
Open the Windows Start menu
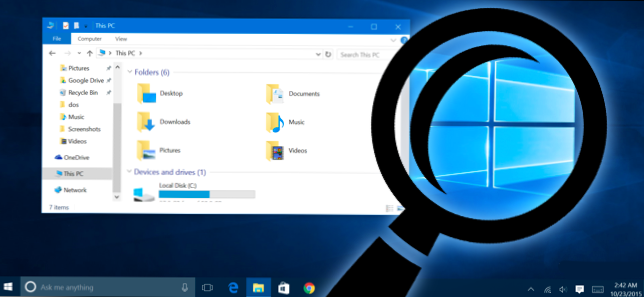click(x=8, y=287)
